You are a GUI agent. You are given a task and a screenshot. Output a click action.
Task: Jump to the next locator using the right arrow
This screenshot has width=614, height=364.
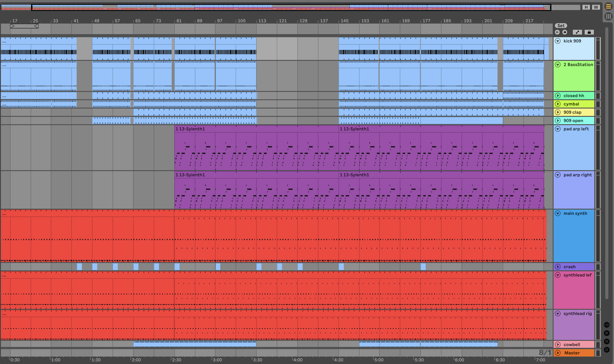tap(565, 32)
